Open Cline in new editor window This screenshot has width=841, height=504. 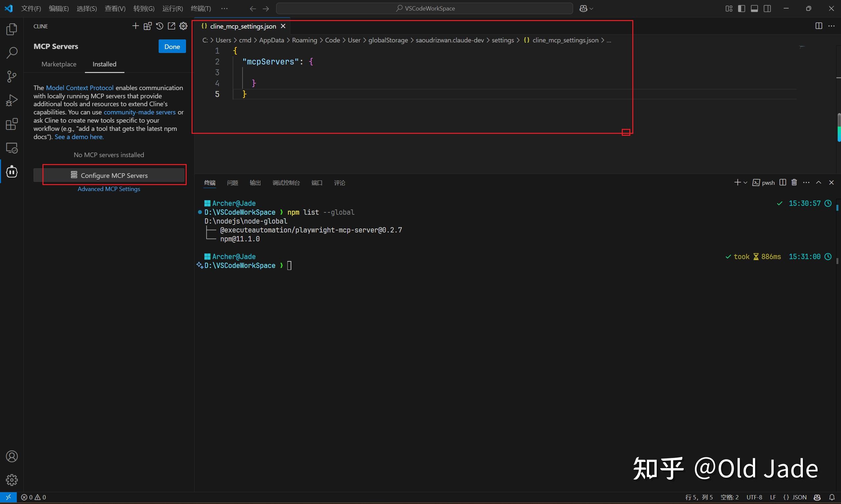click(171, 26)
